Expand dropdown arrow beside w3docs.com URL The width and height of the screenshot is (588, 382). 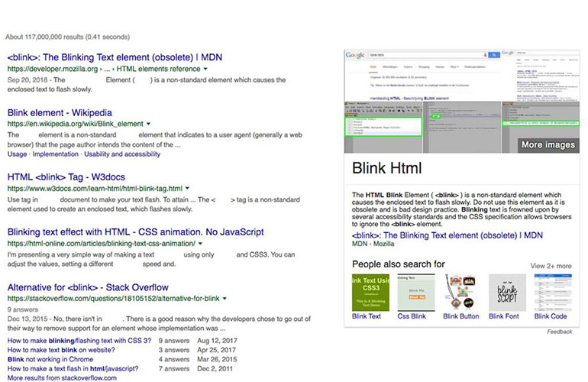point(187,189)
